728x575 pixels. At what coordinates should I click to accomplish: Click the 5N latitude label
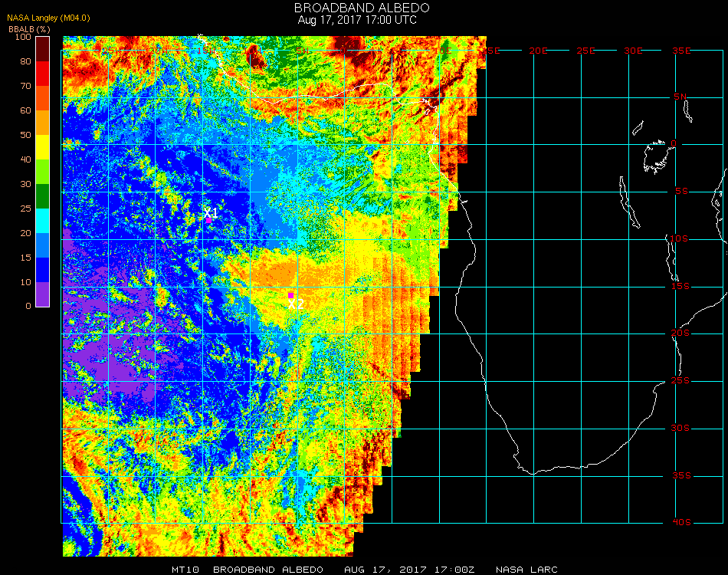(680, 97)
